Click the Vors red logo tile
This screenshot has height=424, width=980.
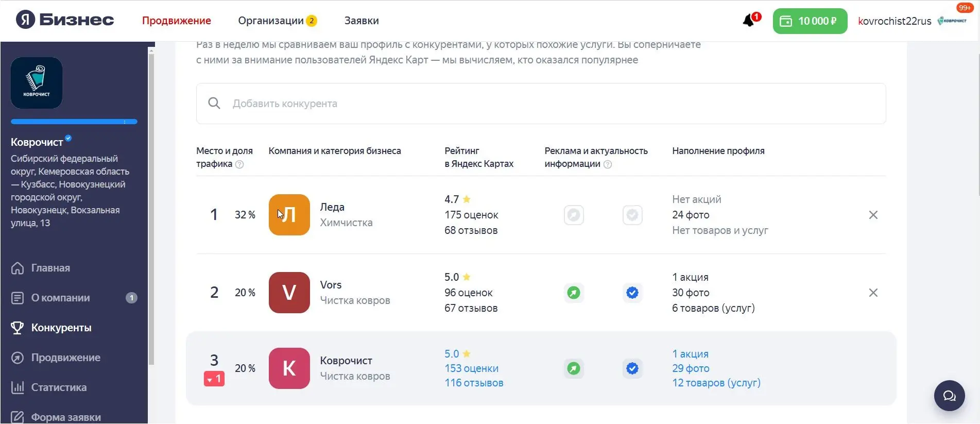point(289,293)
